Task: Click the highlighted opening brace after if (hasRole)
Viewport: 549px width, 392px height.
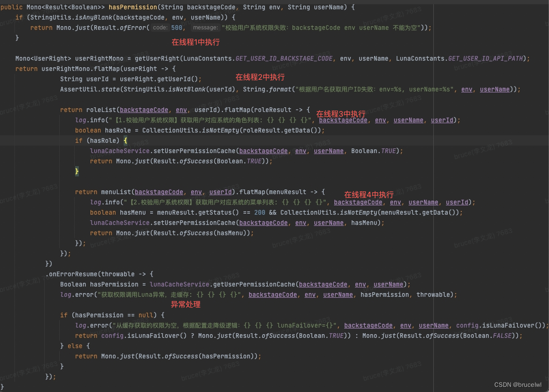Action: [x=125, y=141]
